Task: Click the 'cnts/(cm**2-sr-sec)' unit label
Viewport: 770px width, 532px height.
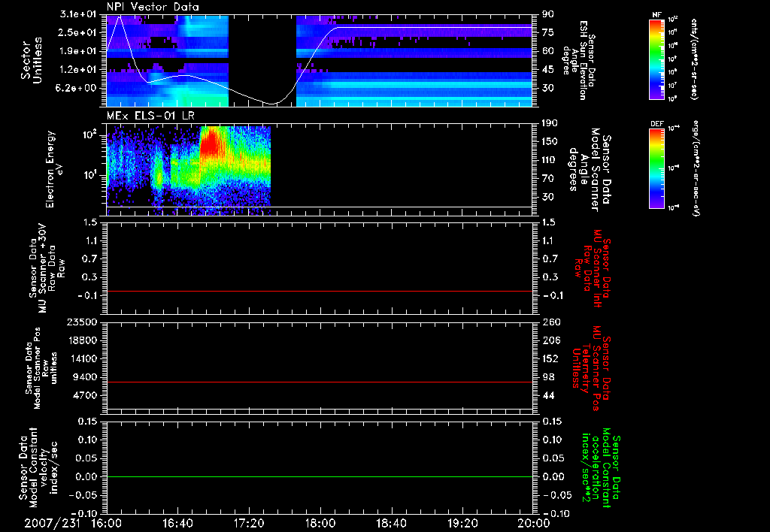Action: (x=694, y=59)
